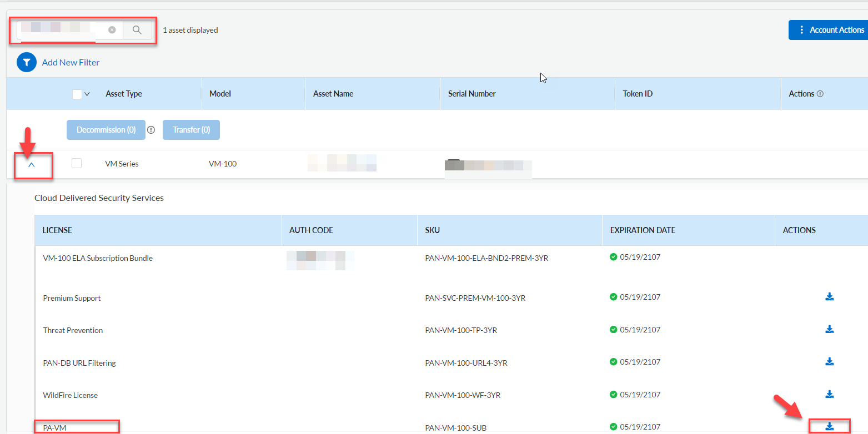Select the VM Series row checkbox

click(x=77, y=163)
